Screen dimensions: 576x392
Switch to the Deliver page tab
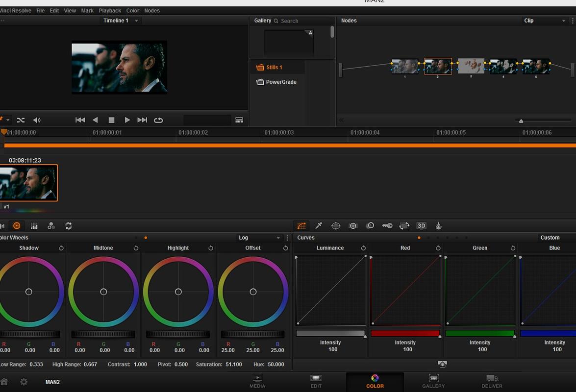tap(492, 382)
